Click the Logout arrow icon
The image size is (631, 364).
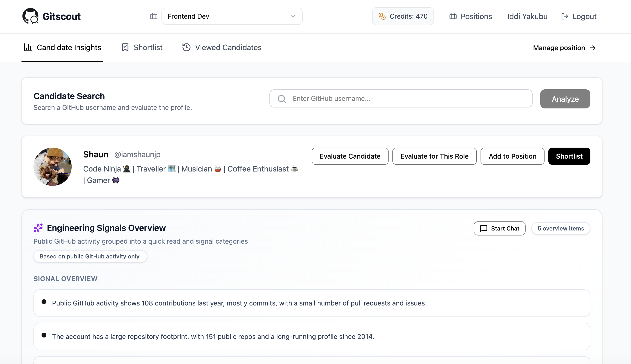pos(565,16)
